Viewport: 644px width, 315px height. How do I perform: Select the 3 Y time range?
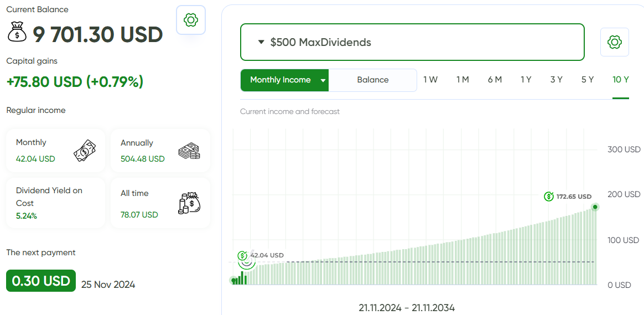557,80
